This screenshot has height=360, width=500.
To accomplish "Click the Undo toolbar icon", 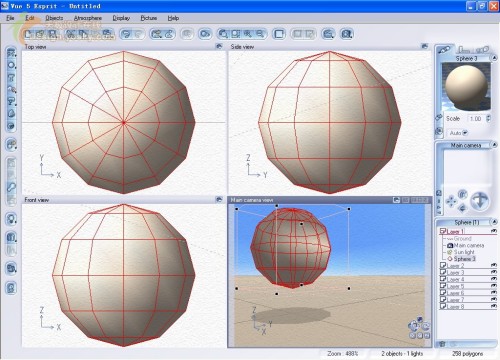I will (x=126, y=34).
